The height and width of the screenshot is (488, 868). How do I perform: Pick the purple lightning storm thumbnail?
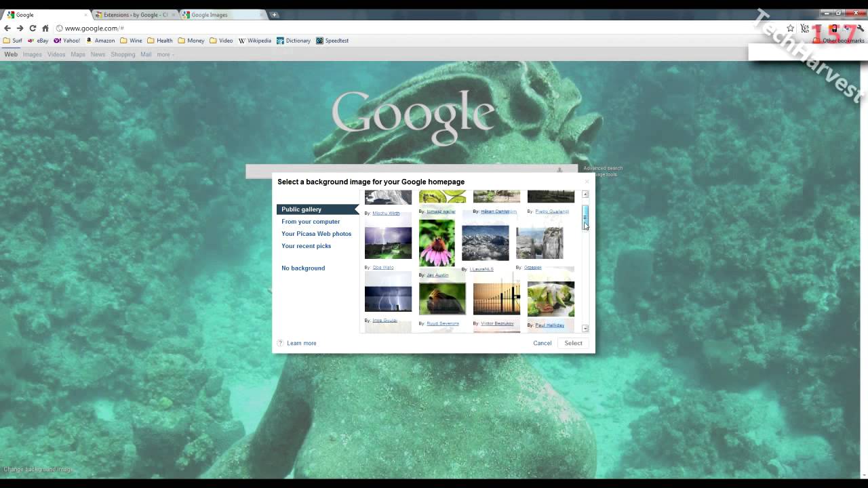(x=388, y=243)
